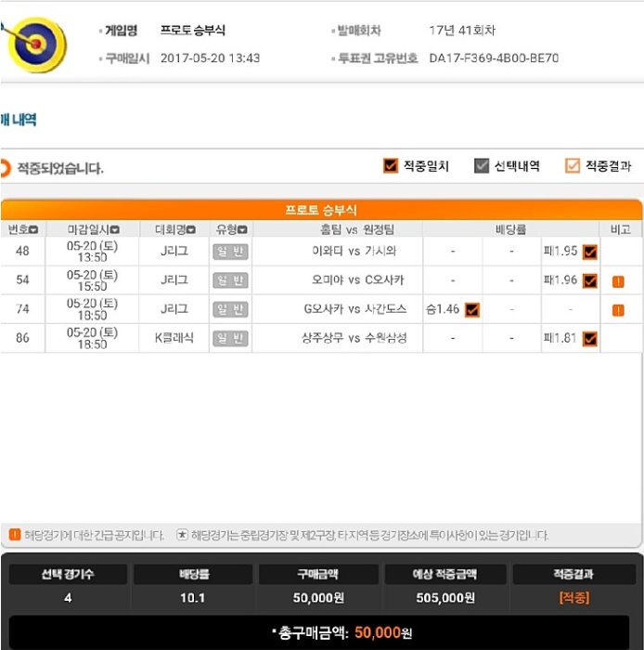This screenshot has width=644, height=650.
Task: Select the 프로토 승부식 orange tab header
Action: click(x=321, y=210)
